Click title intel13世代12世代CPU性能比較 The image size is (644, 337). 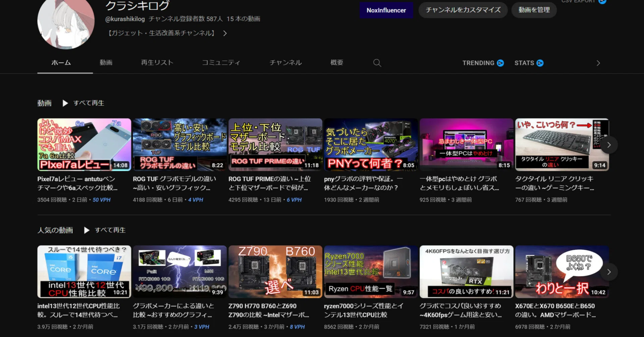coord(78,311)
